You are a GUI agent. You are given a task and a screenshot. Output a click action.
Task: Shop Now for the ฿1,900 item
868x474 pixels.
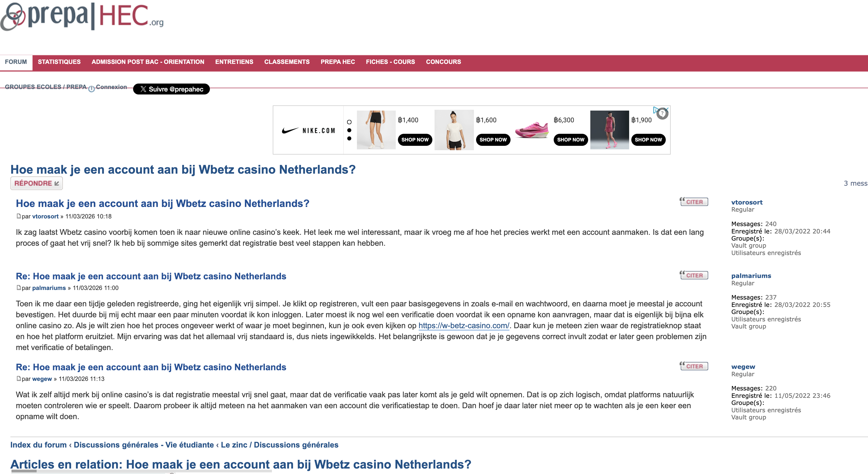648,140
